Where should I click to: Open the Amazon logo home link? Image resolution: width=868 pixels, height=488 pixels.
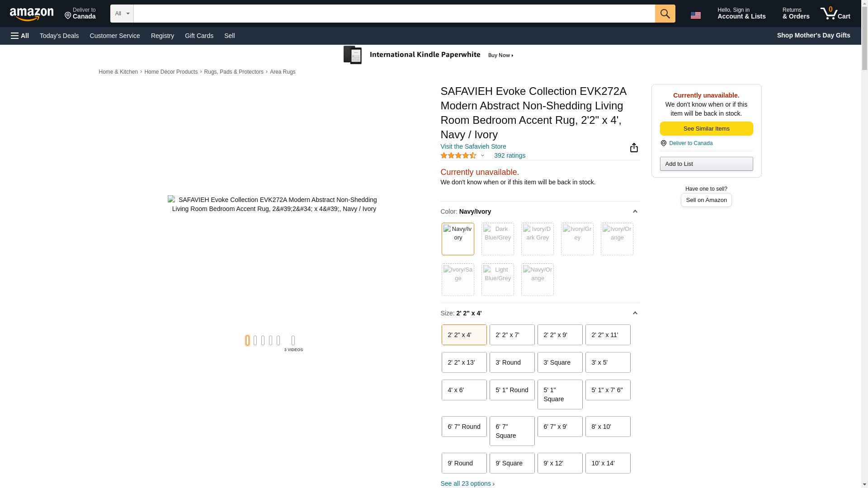(x=32, y=14)
